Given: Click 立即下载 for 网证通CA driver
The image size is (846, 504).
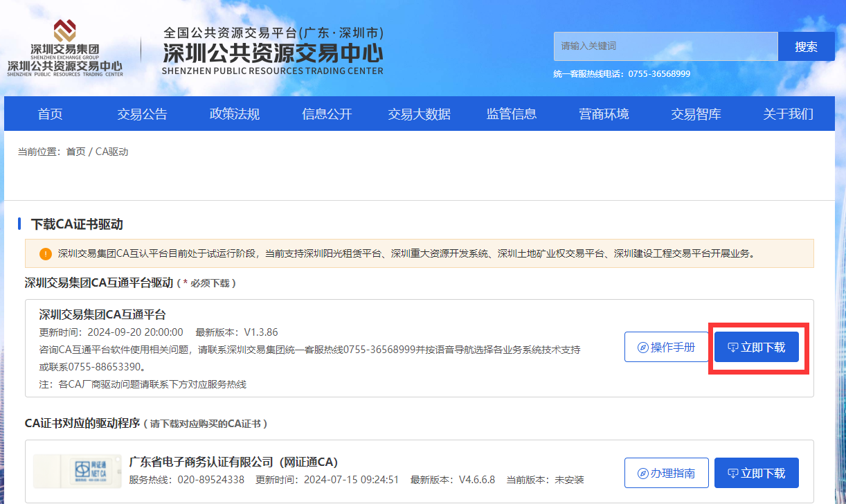Looking at the screenshot, I should click(x=757, y=473).
